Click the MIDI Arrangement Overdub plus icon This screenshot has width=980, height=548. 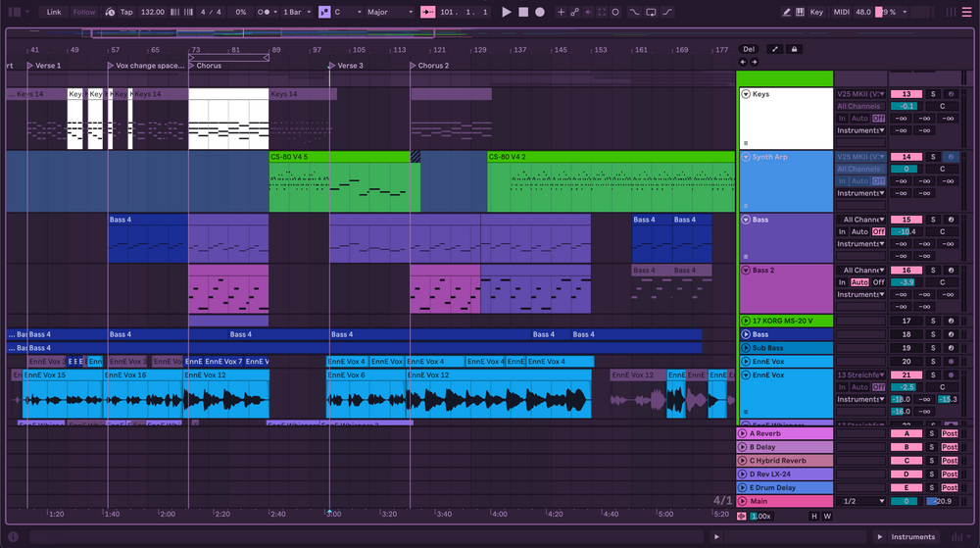(561, 12)
